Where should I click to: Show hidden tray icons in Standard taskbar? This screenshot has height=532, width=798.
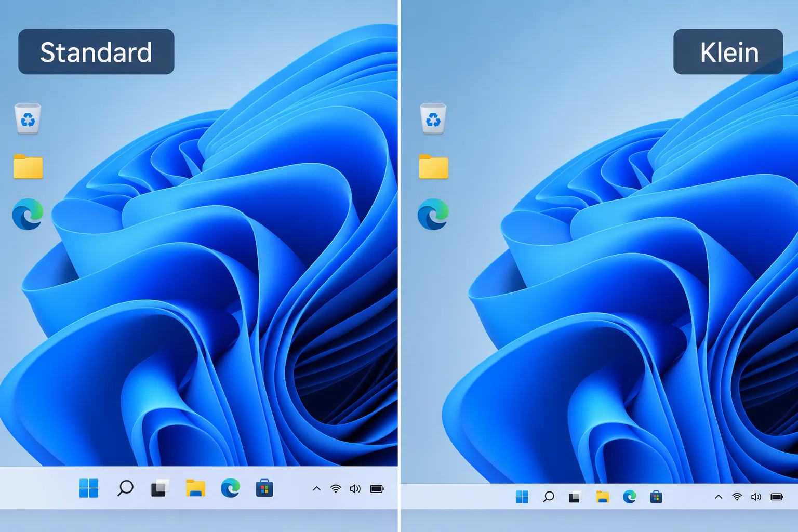[316, 489]
